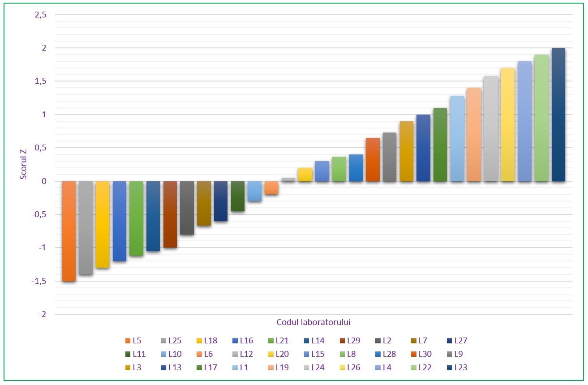
Task: Click legend label L2
Action: pos(387,341)
